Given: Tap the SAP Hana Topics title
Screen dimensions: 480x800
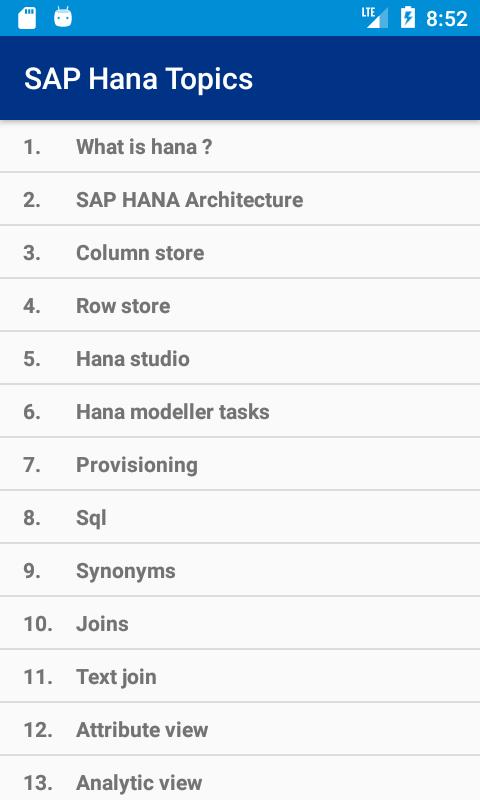Looking at the screenshot, I should point(138,79).
